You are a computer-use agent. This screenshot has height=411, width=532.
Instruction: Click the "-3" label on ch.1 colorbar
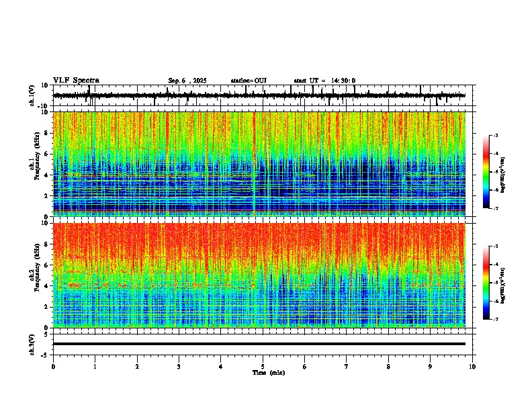pyautogui.click(x=495, y=135)
